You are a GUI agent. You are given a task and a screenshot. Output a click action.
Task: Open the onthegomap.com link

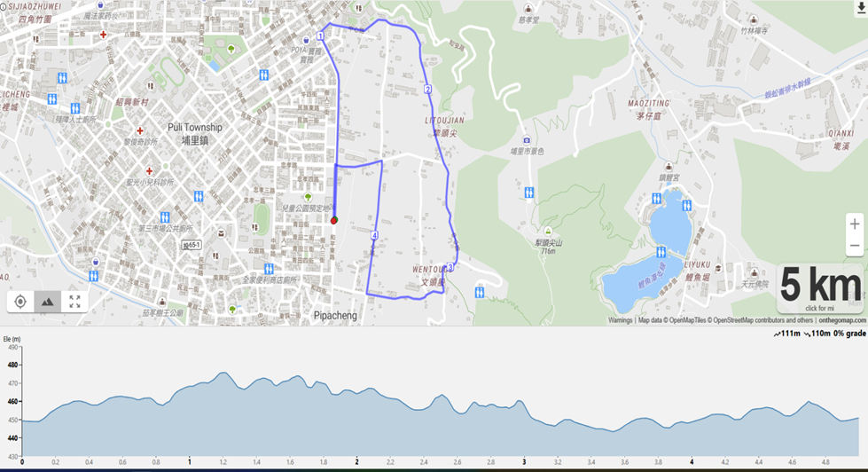coord(842,320)
